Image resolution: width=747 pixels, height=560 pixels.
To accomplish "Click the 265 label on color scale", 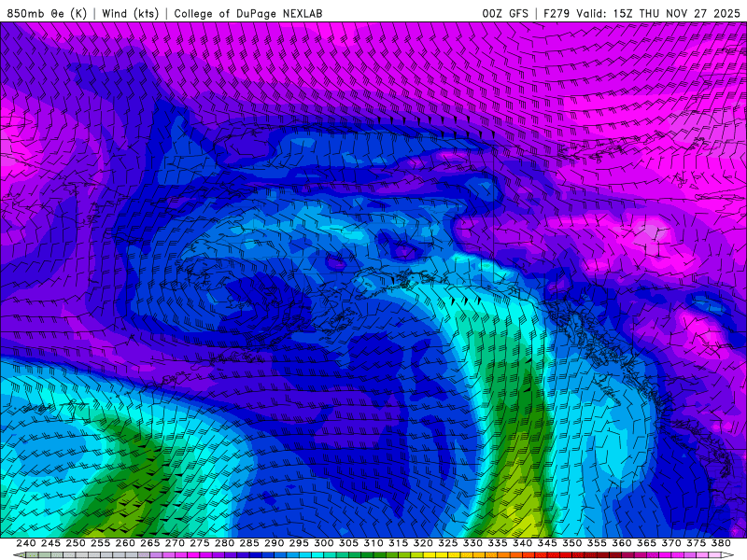I will tap(149, 543).
